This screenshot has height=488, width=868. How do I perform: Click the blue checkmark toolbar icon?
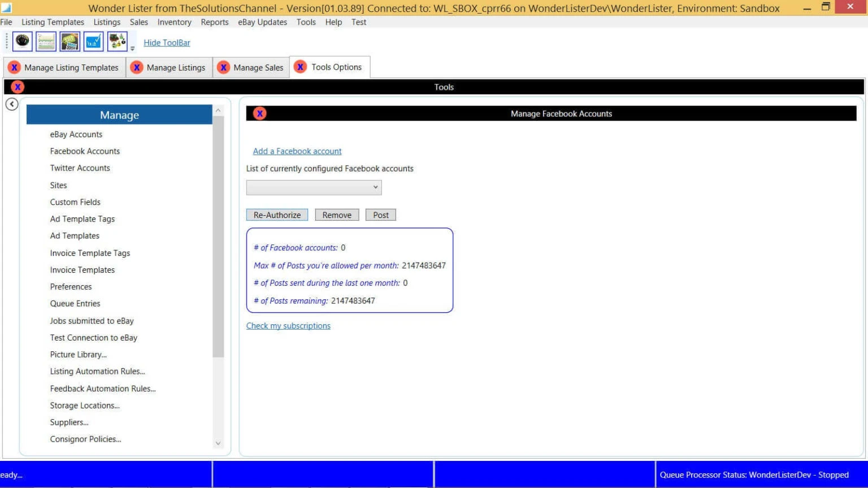93,42
